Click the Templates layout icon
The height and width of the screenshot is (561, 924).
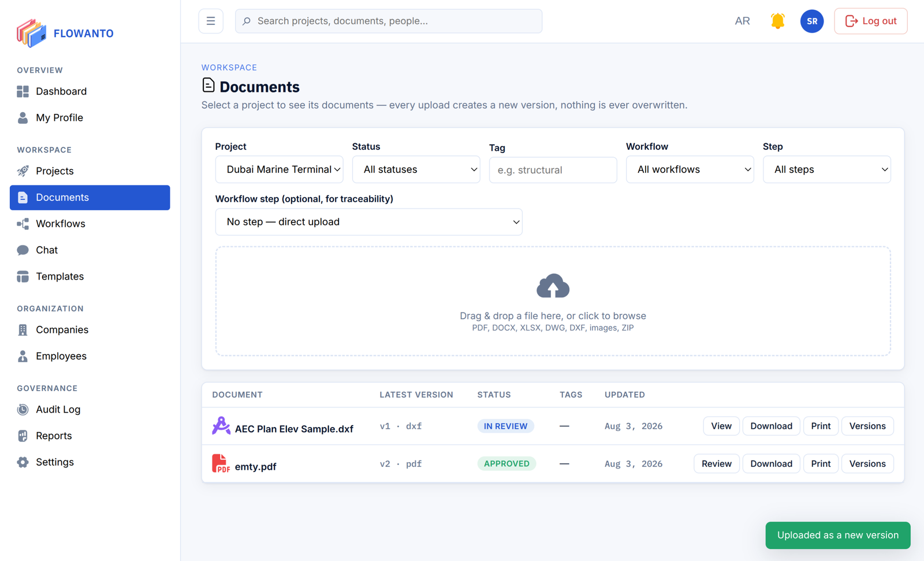click(x=23, y=277)
